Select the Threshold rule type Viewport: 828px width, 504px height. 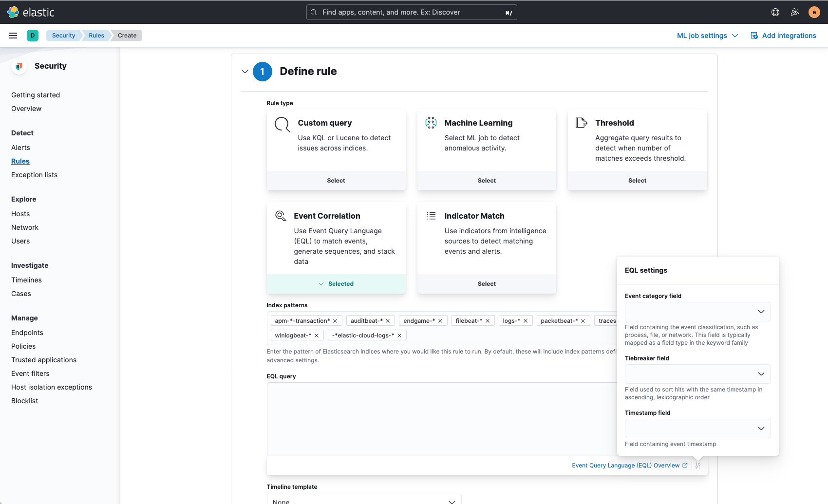tap(637, 181)
